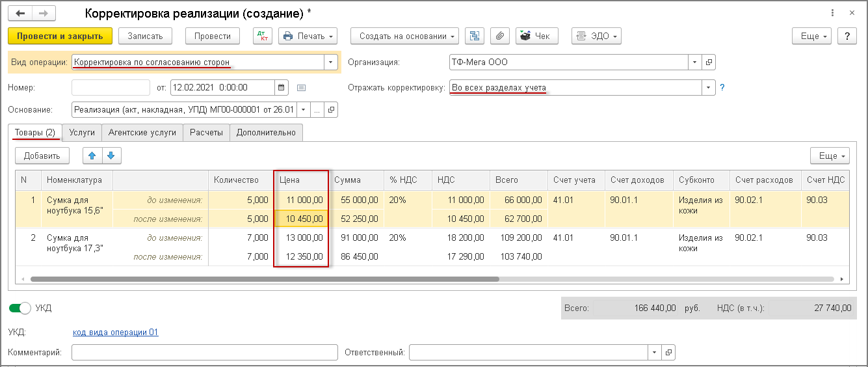Click the Номер input field

pyautogui.click(x=111, y=87)
